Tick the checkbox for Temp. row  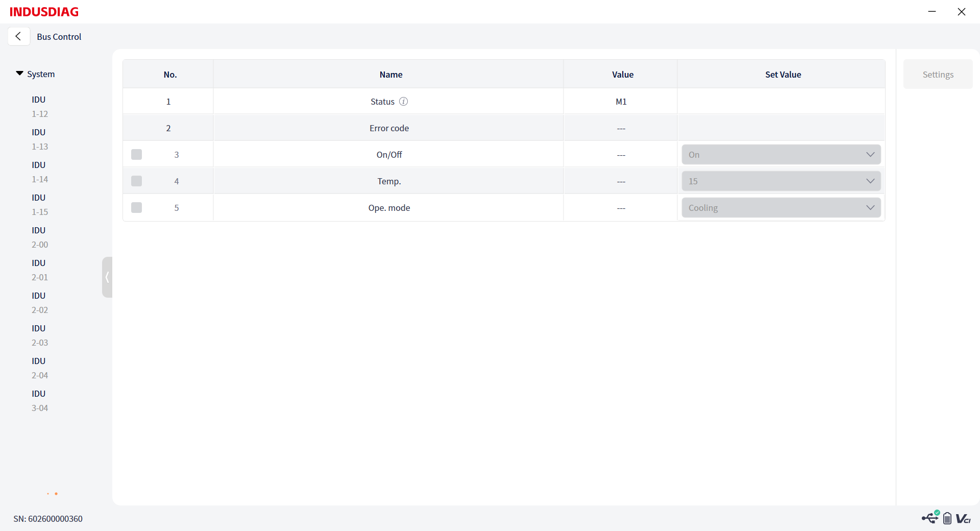coord(136,181)
